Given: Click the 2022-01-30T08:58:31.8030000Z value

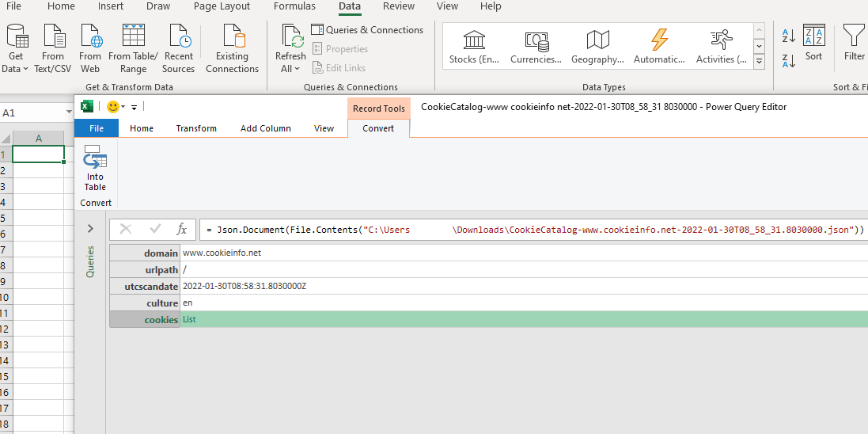Looking at the screenshot, I should [244, 286].
